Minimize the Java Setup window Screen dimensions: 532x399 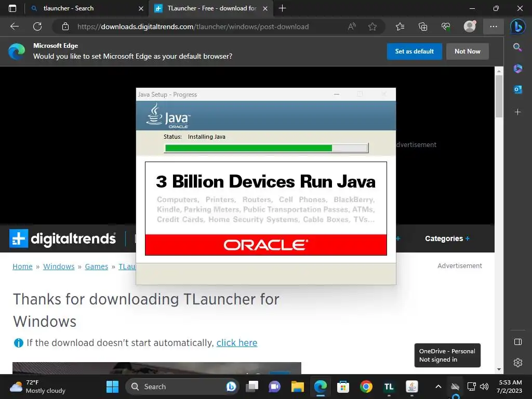click(337, 95)
